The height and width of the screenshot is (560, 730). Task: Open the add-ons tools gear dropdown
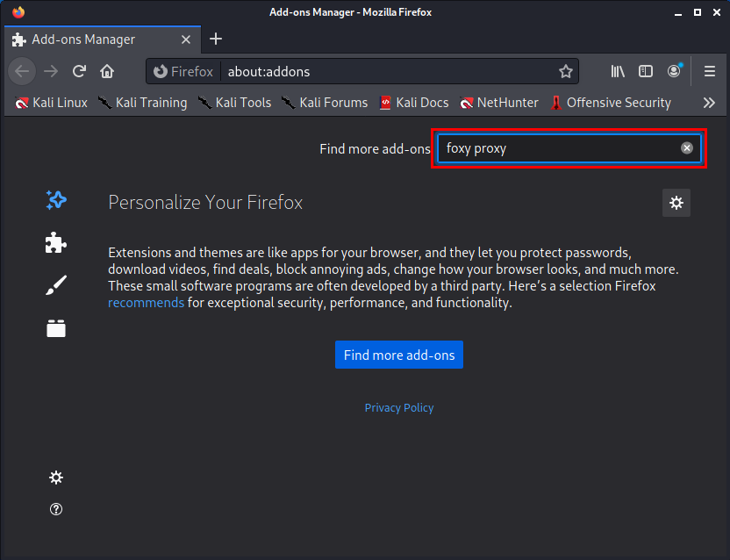click(676, 203)
